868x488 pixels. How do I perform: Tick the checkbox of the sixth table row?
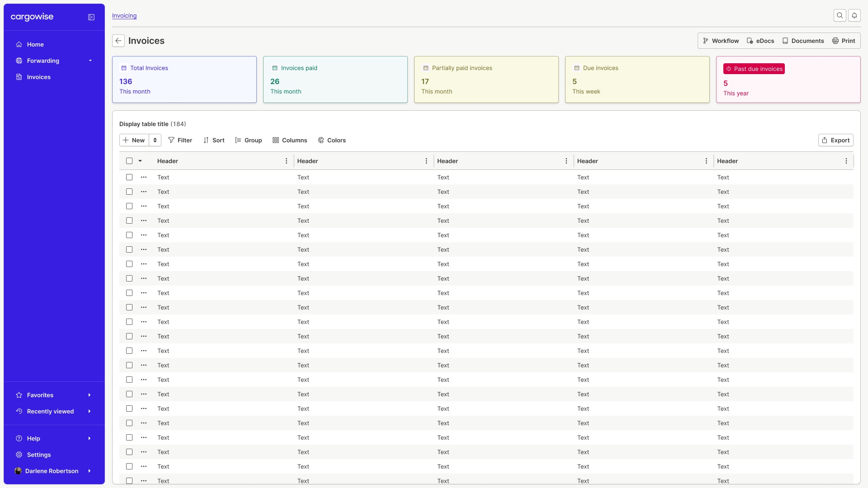pyautogui.click(x=129, y=249)
